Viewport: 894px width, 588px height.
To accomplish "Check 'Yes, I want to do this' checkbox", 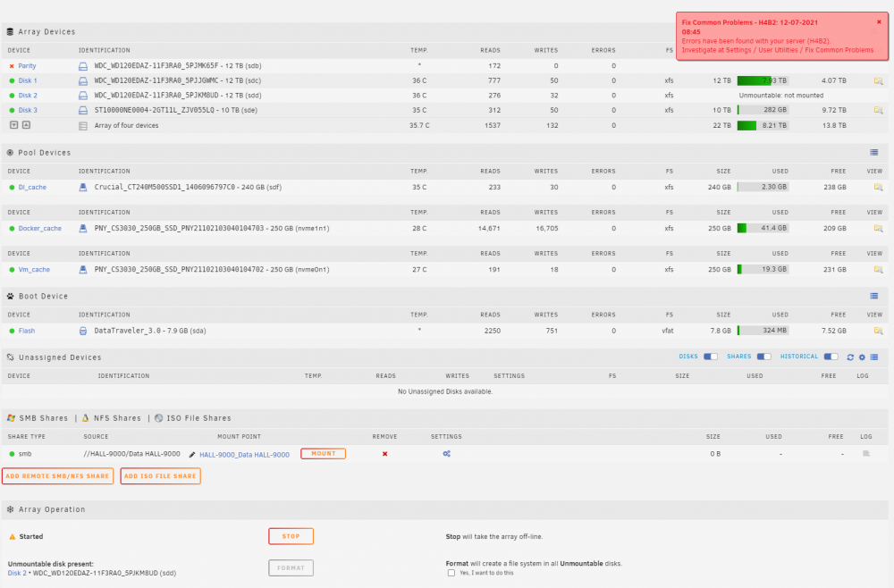I will point(451,573).
